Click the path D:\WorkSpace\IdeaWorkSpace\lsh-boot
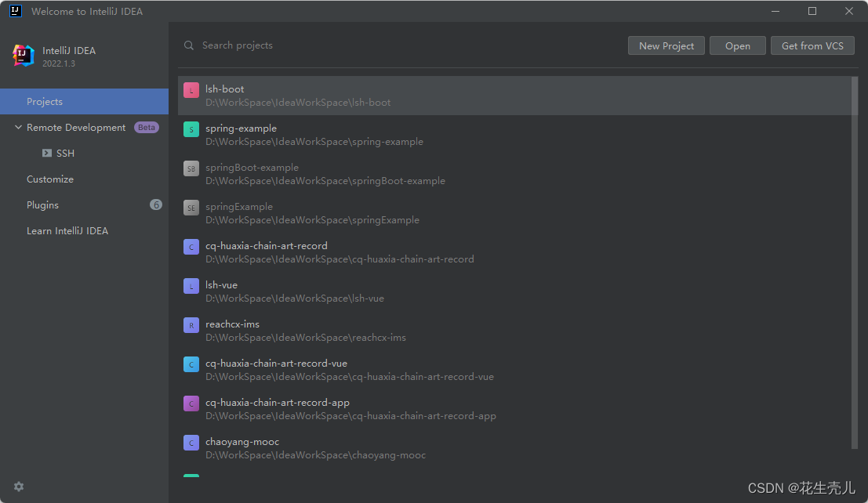 click(x=298, y=103)
